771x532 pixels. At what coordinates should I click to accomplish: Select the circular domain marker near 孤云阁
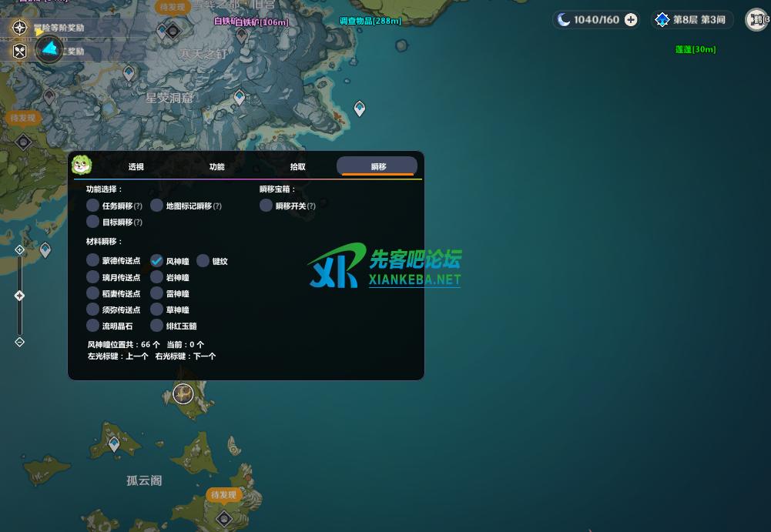click(183, 393)
